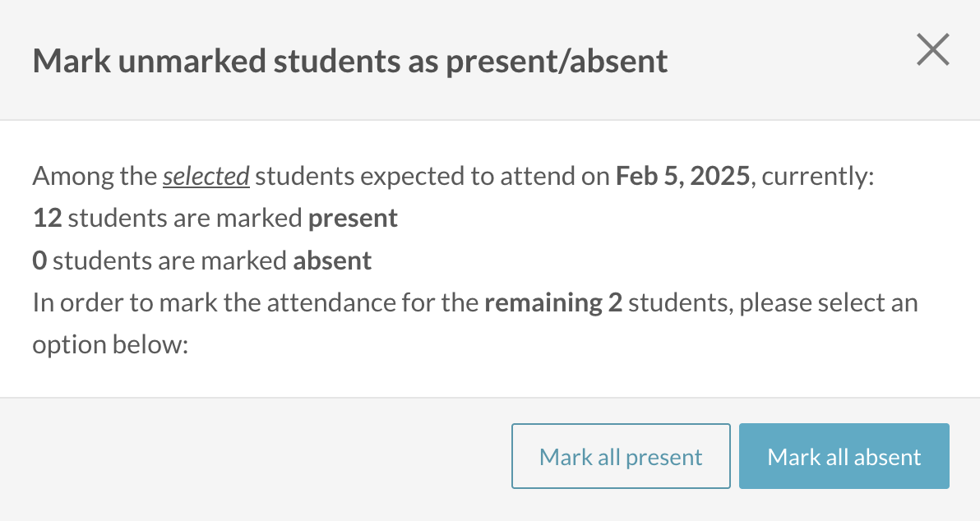Click the "option below:" text
Viewport: 980px width, 521px height.
coord(111,345)
